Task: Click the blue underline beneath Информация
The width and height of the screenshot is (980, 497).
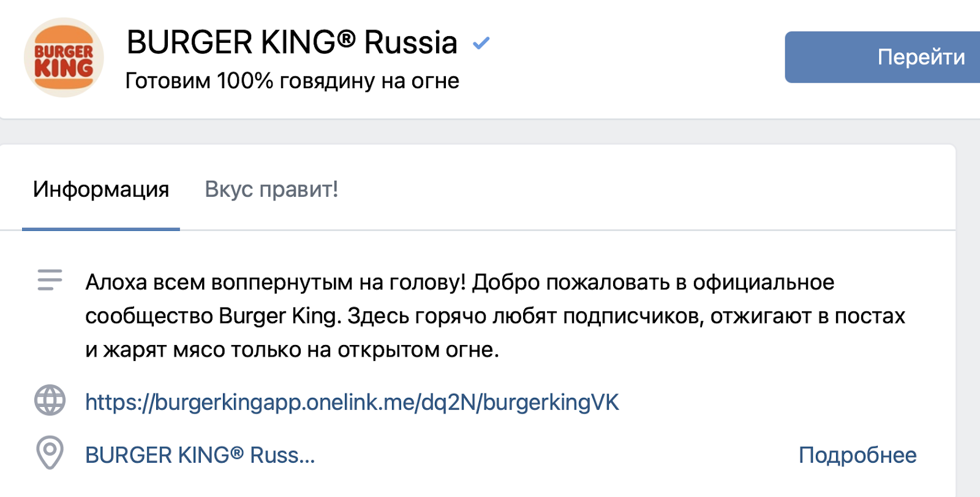Action: click(x=101, y=229)
